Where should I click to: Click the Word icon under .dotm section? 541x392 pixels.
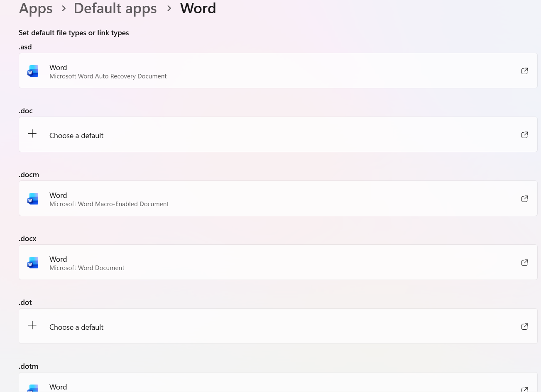point(33,388)
